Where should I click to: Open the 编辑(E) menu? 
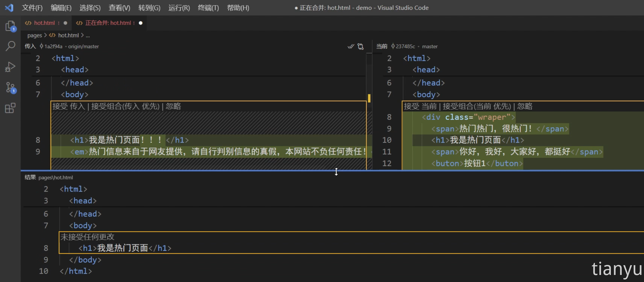(61, 8)
